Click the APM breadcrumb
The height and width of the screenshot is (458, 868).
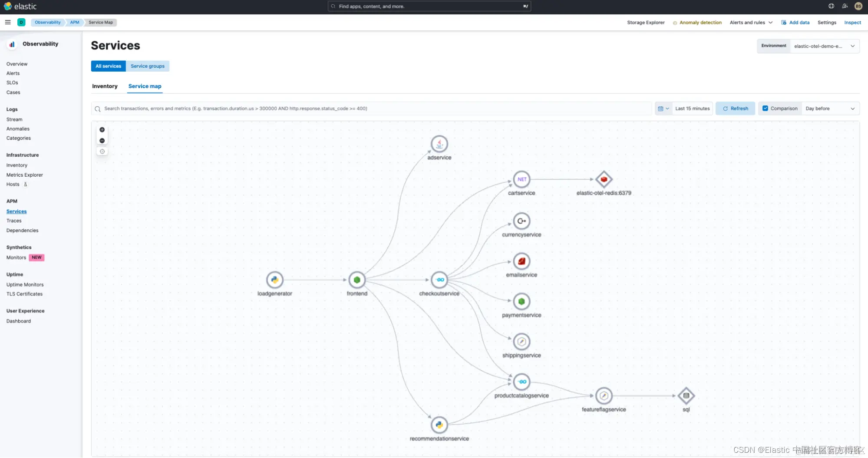(75, 22)
